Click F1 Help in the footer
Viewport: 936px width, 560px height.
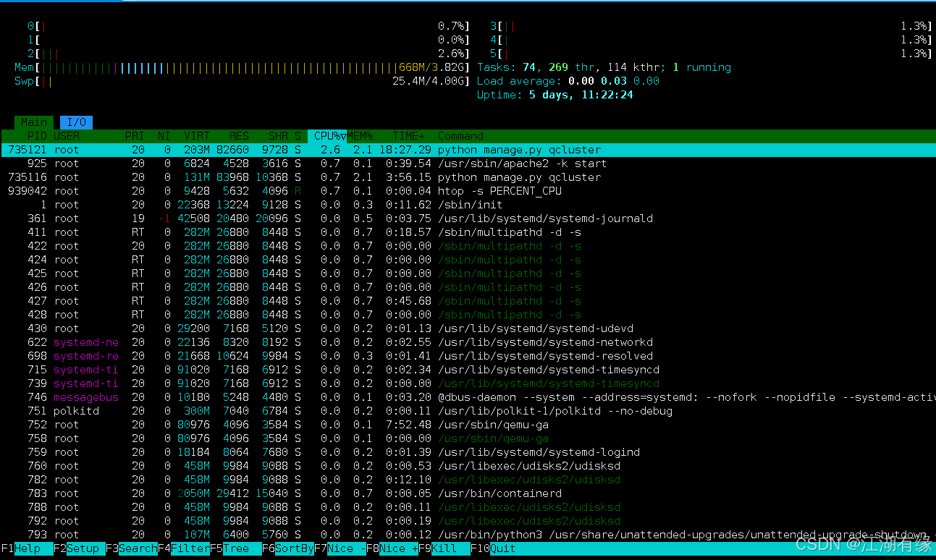pos(27,548)
